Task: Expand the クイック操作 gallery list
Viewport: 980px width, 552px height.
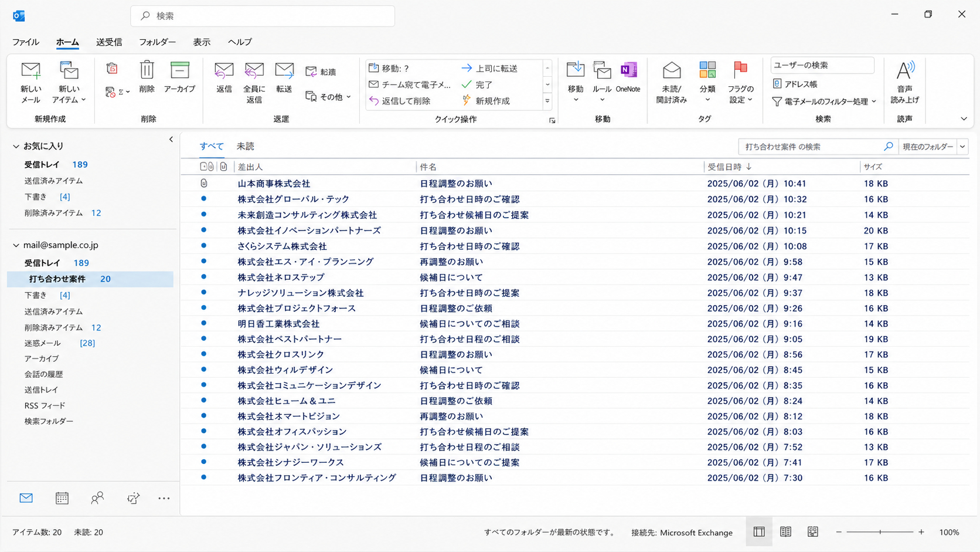Action: (547, 101)
